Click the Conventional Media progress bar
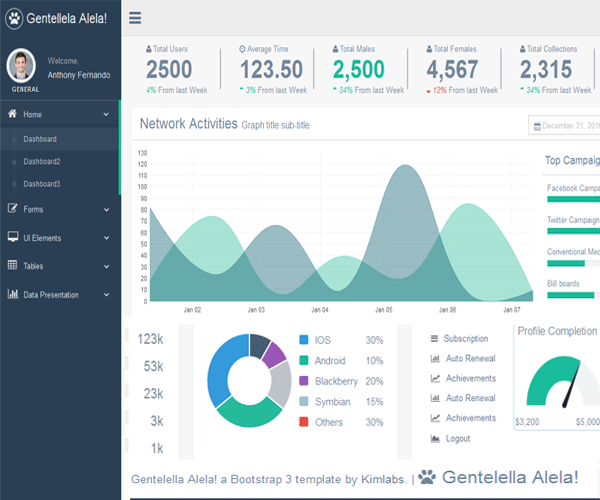This screenshot has height=500, width=600. pyautogui.click(x=574, y=263)
